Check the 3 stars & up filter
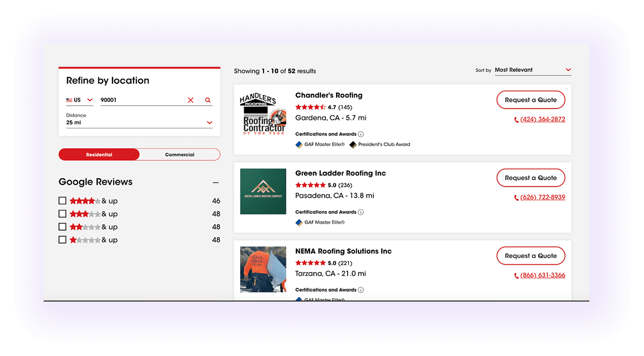 point(62,214)
